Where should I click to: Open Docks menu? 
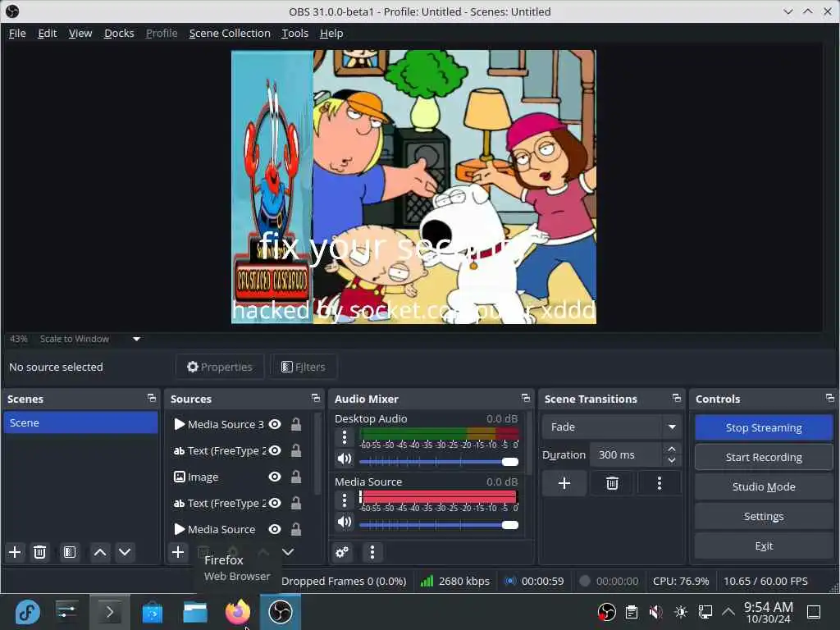[x=119, y=33]
